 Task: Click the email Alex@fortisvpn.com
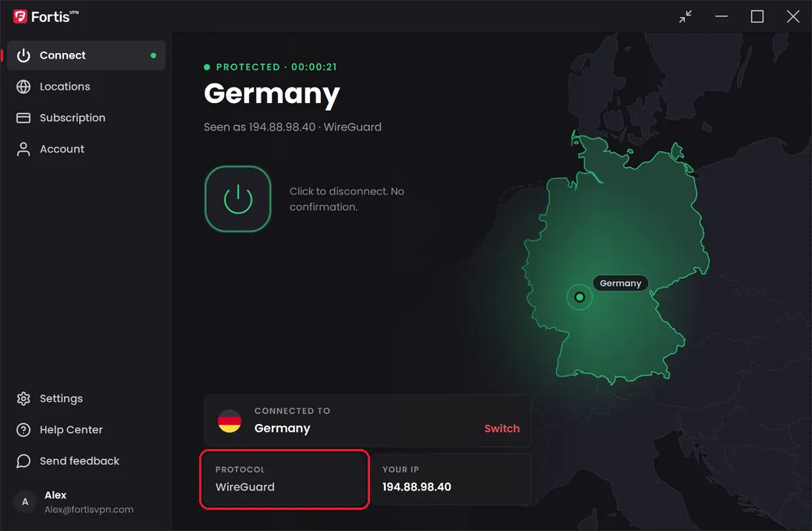click(x=89, y=509)
